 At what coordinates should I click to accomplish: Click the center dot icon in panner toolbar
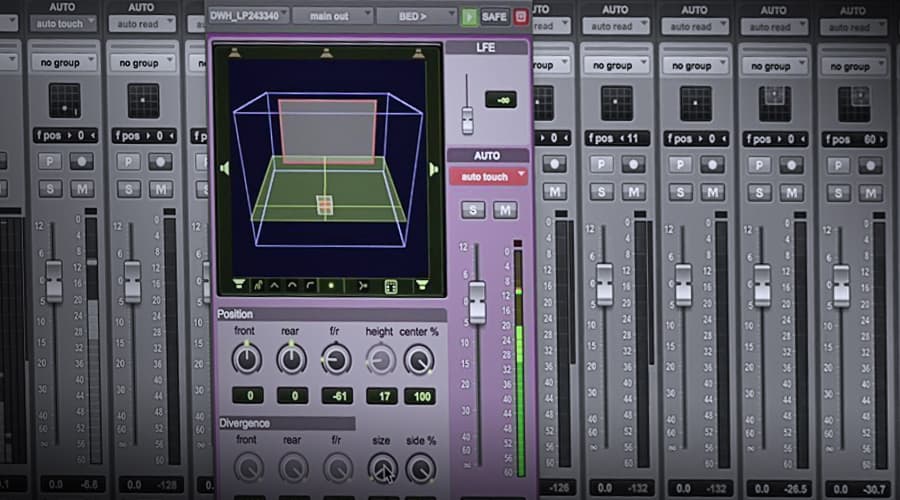coord(331,285)
